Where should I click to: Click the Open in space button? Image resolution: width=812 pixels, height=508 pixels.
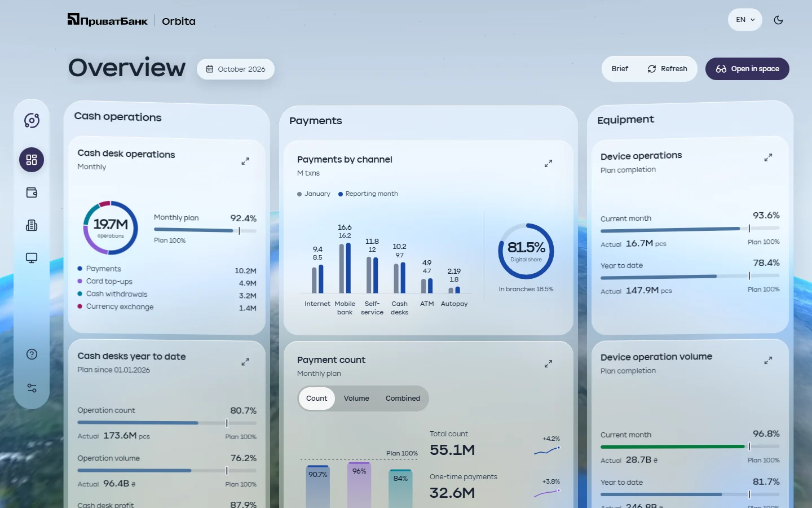click(x=747, y=69)
